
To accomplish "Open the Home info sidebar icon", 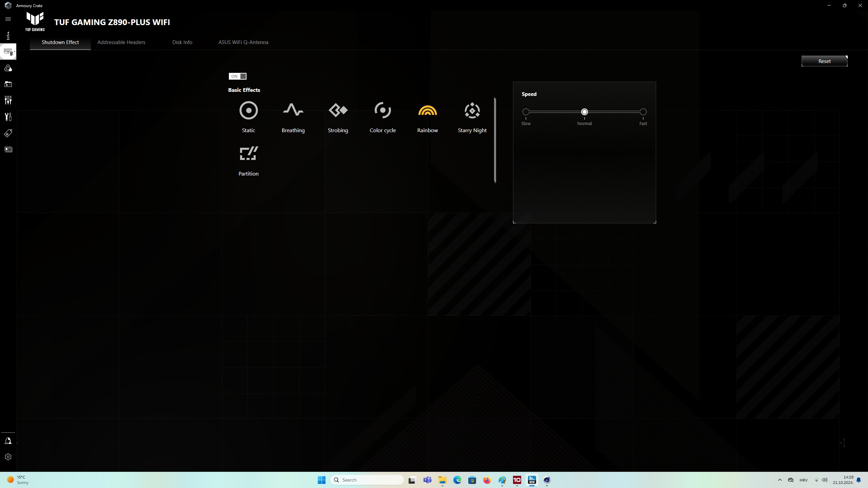I will pos(8,36).
